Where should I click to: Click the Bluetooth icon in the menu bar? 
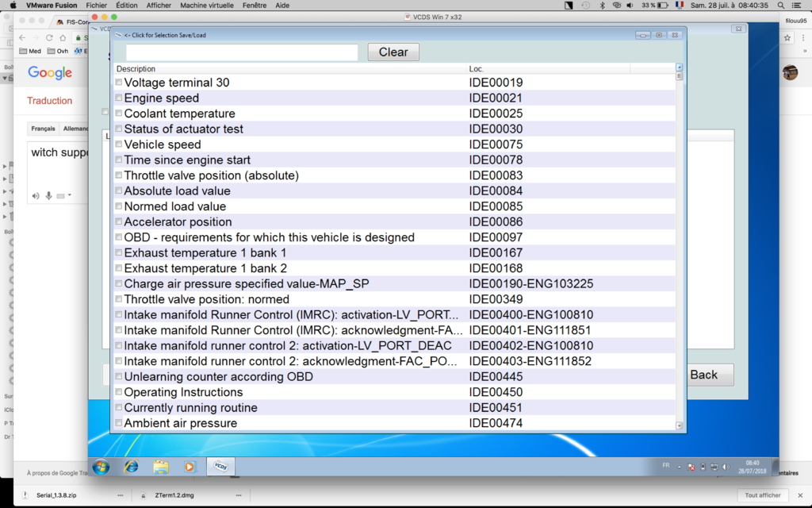point(602,5)
